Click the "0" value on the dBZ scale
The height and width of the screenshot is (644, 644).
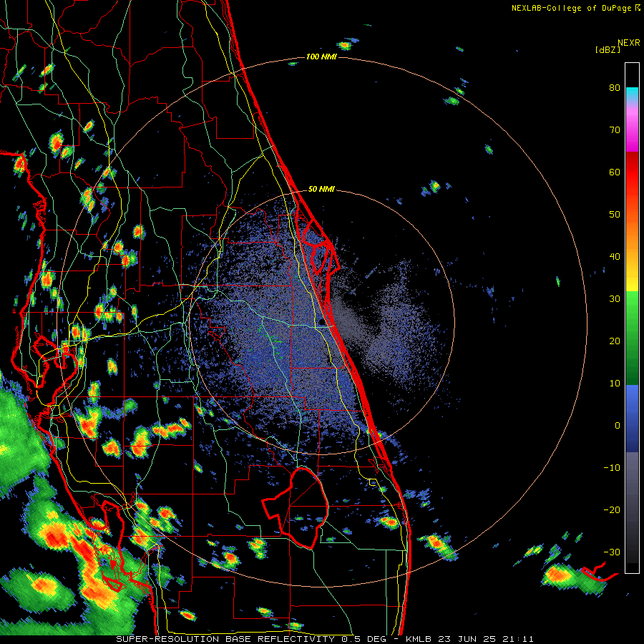click(x=618, y=426)
